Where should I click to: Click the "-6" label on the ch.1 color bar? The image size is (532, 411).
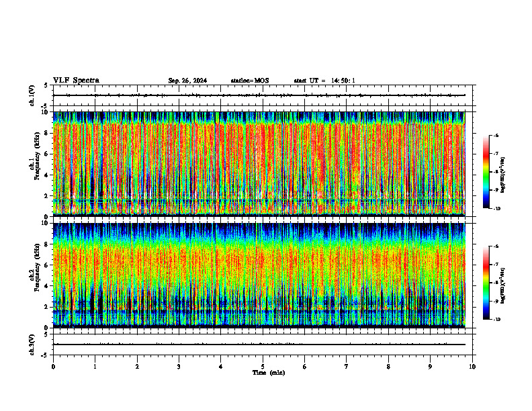496,135
